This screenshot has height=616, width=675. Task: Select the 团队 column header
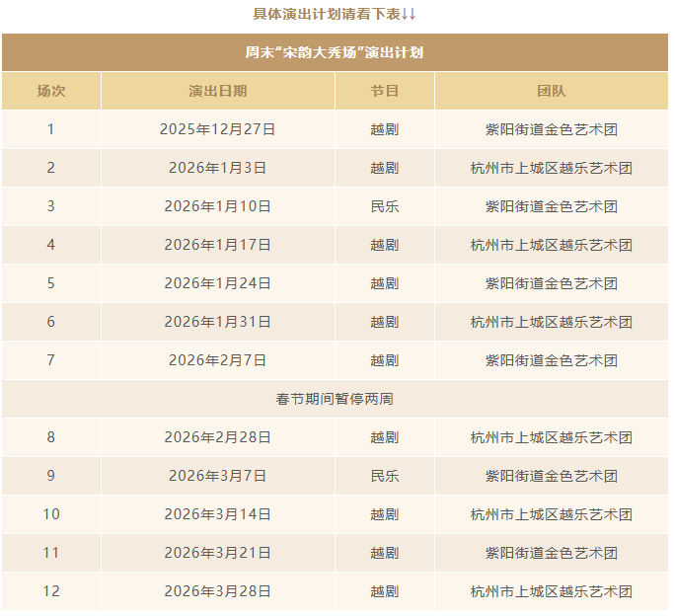(x=551, y=91)
